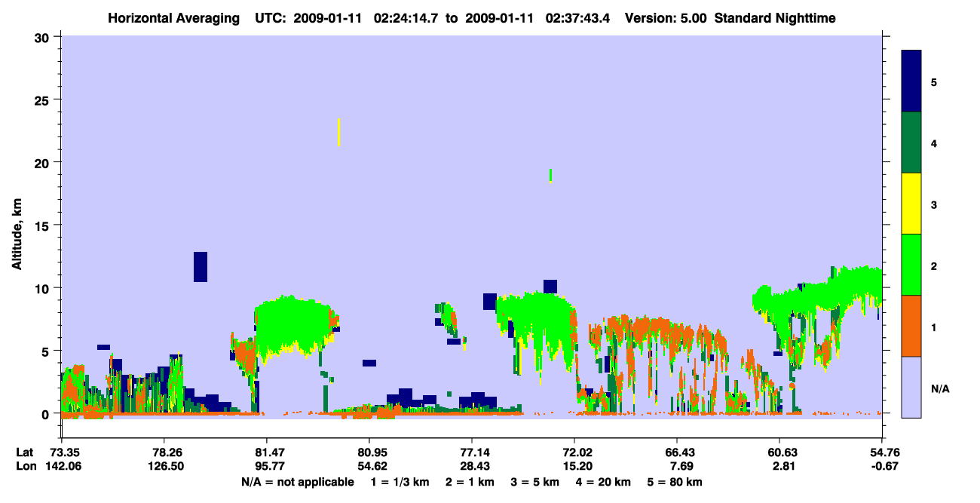The width and height of the screenshot is (980, 503).
Task: Click the small green streak near 19 km
Action: [x=551, y=175]
